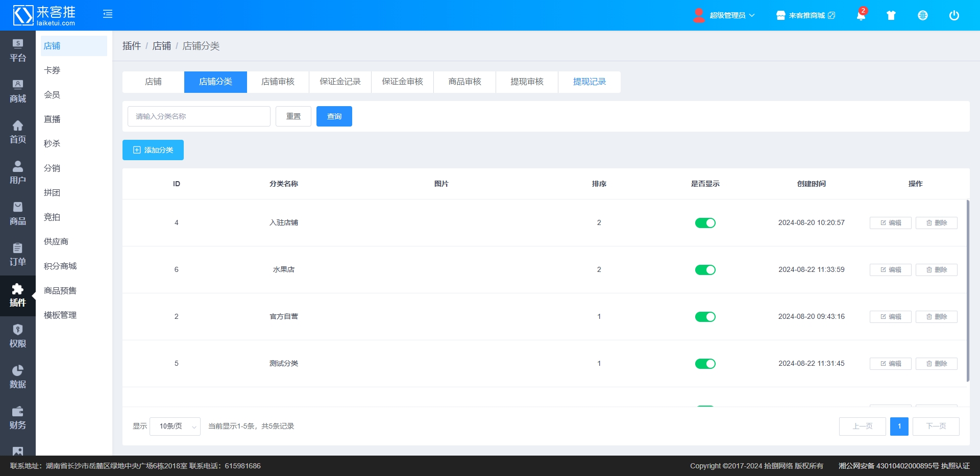Open the 10条/页 page size dropdown
980x476 pixels.
point(175,427)
